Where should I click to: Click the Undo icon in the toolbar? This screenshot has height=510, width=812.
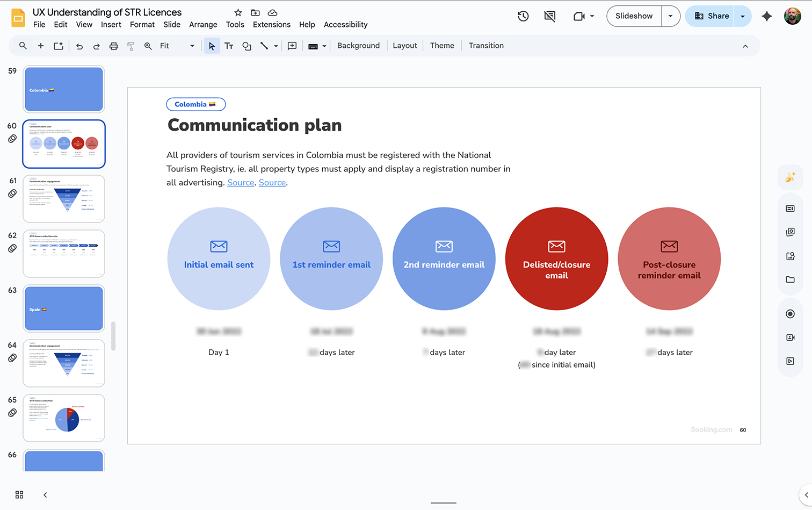click(79, 46)
